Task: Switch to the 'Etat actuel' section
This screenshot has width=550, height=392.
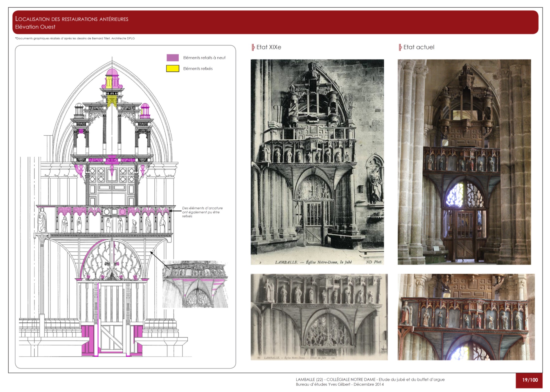Action: [x=419, y=47]
